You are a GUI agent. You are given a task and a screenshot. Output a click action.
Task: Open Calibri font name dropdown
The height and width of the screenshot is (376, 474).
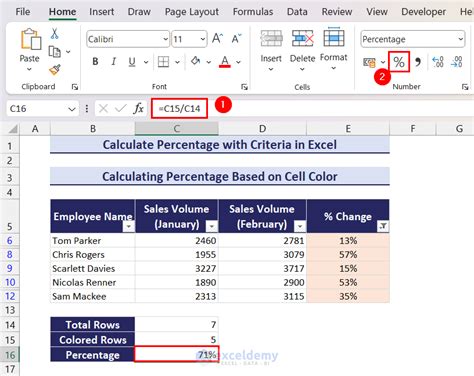click(x=165, y=39)
